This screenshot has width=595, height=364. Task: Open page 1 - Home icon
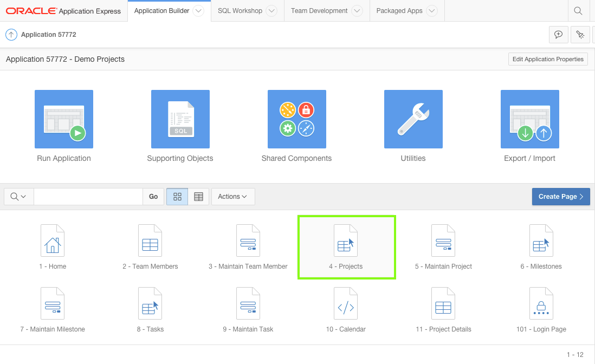(53, 240)
